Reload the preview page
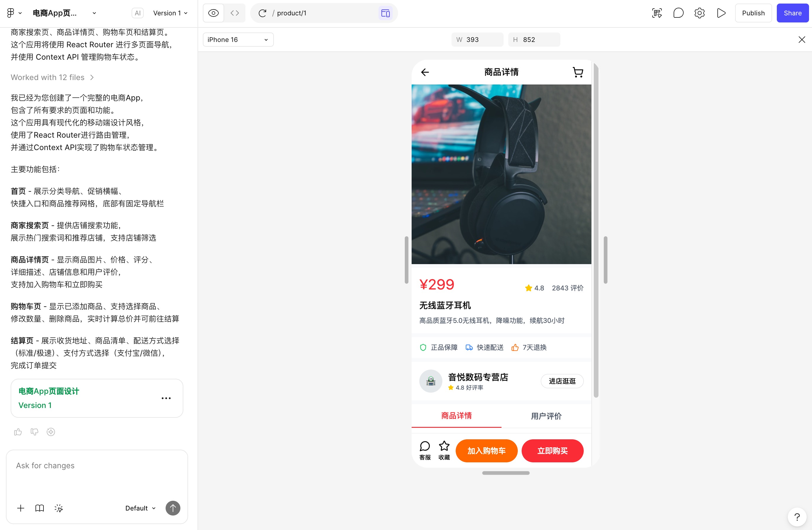Image resolution: width=812 pixels, height=530 pixels. pyautogui.click(x=262, y=13)
